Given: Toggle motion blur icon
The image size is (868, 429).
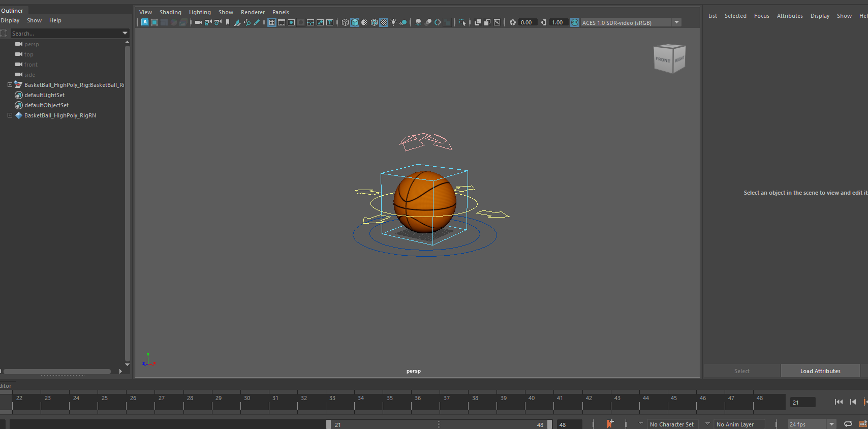Looking at the screenshot, I should [428, 22].
